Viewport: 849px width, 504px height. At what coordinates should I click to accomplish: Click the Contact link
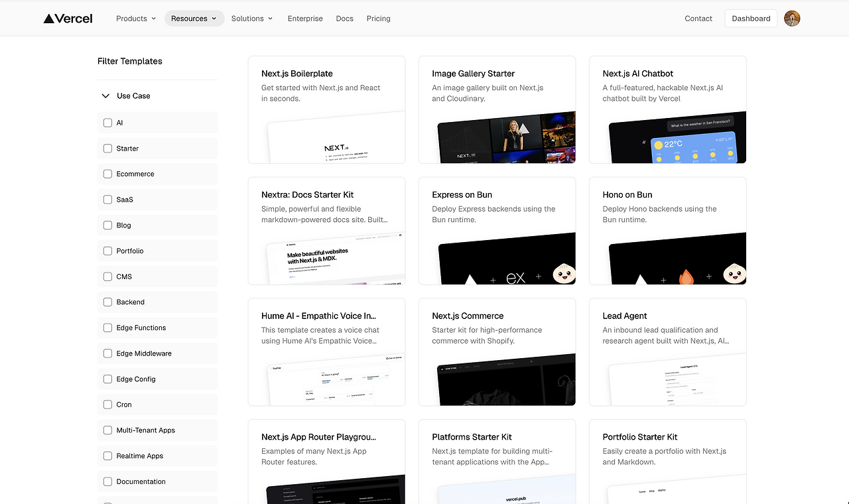click(x=698, y=19)
